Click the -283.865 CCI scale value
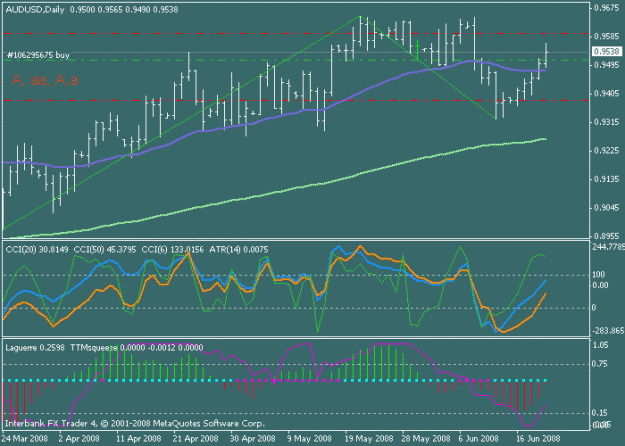625x446 pixels. click(x=608, y=331)
